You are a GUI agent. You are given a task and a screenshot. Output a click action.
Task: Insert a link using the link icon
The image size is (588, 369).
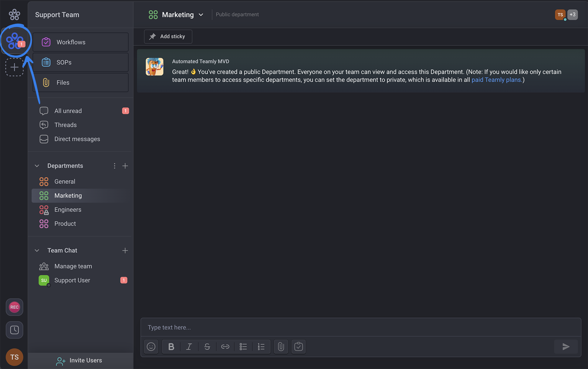coord(225,346)
